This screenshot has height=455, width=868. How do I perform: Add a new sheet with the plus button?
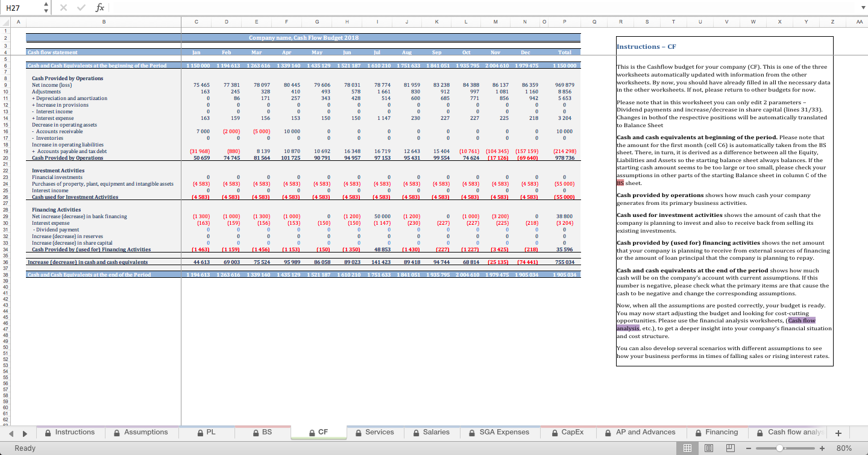[x=838, y=433]
